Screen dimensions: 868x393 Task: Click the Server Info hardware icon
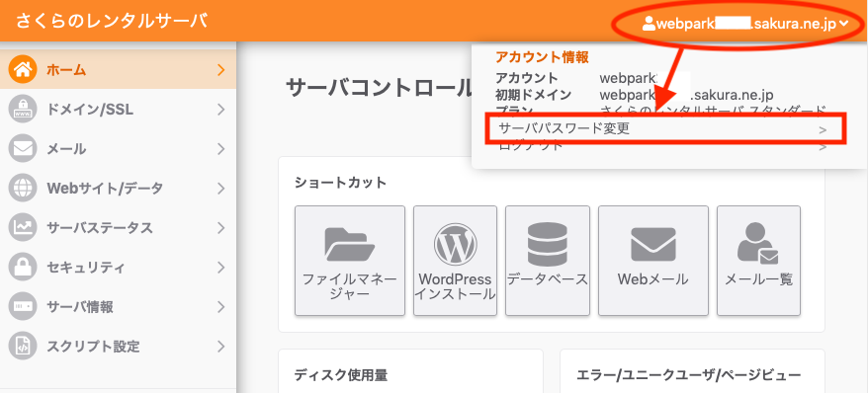[23, 307]
